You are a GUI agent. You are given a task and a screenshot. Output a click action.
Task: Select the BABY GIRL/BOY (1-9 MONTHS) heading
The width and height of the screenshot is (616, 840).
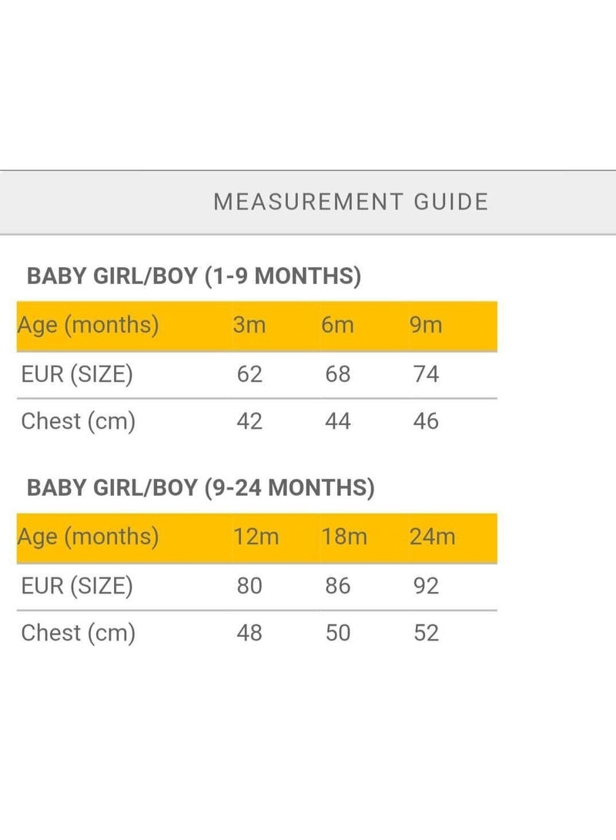[194, 276]
